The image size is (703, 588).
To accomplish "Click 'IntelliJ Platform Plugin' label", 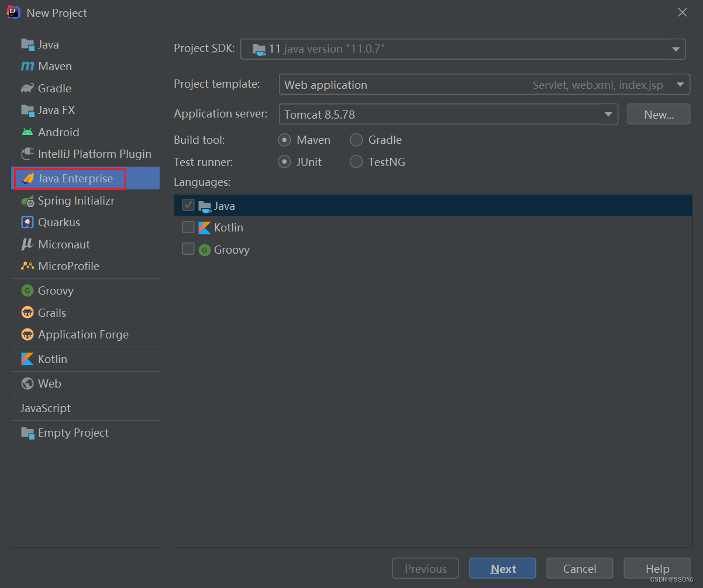I will point(95,154).
